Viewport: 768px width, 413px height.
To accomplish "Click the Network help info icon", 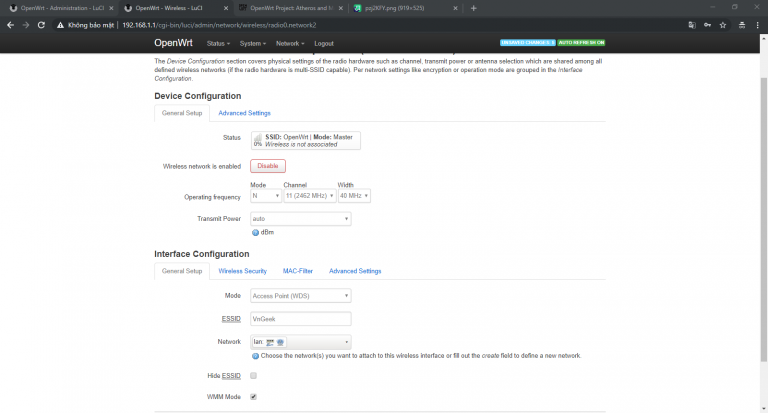I will point(255,356).
